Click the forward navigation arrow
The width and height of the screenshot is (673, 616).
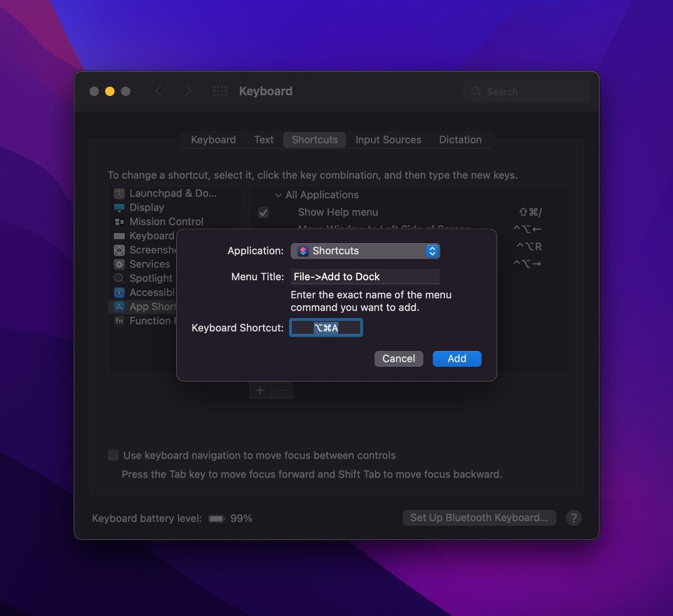pos(188,91)
